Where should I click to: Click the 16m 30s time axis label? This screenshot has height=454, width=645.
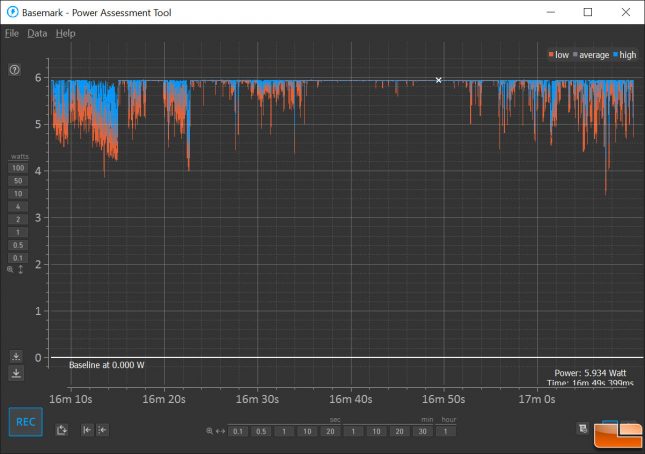pos(257,399)
